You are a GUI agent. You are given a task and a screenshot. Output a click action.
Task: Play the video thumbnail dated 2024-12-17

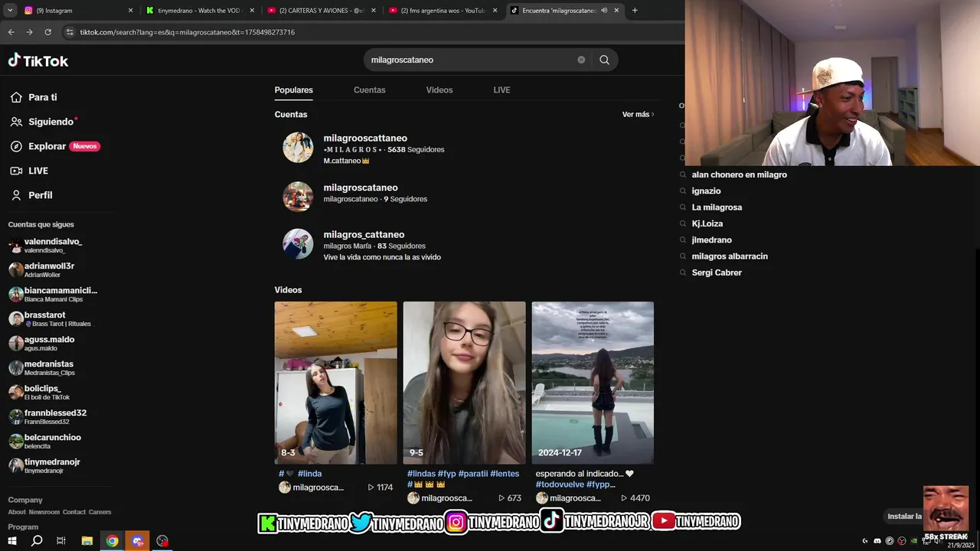593,383
